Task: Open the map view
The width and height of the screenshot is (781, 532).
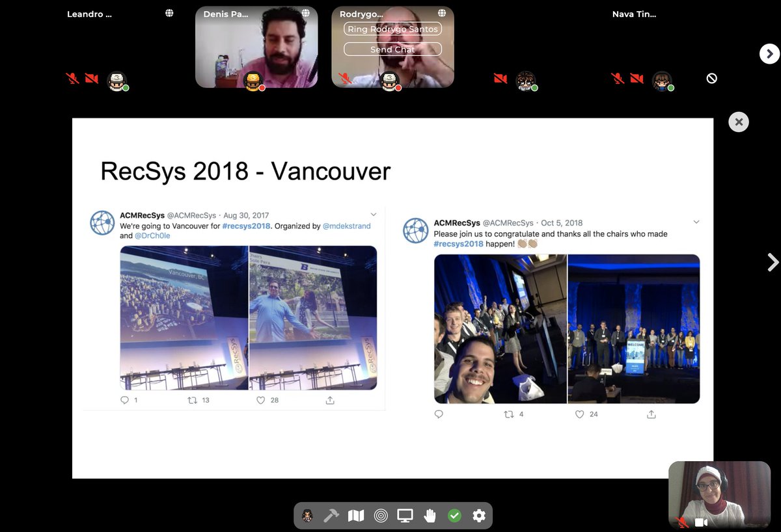Action: point(356,516)
